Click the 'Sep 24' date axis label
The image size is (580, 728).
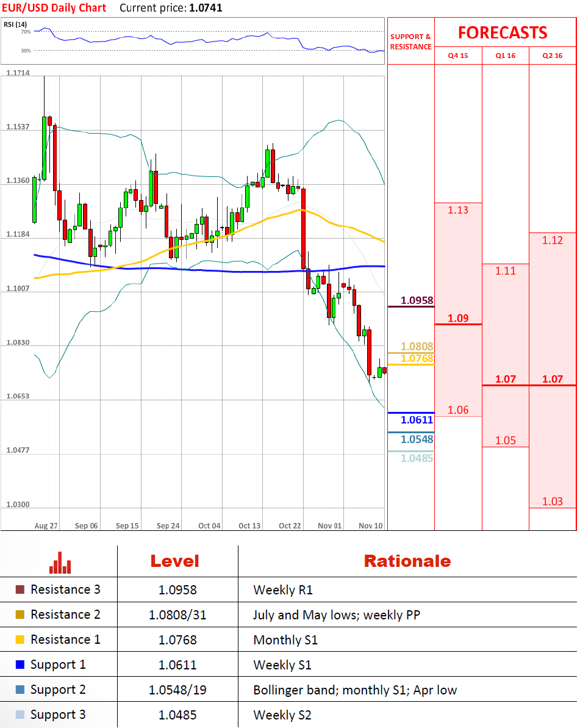[x=168, y=526]
